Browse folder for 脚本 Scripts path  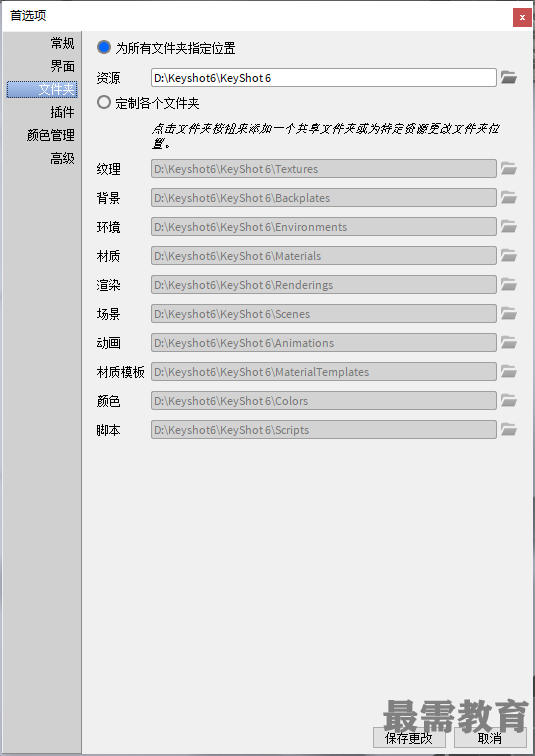click(508, 430)
